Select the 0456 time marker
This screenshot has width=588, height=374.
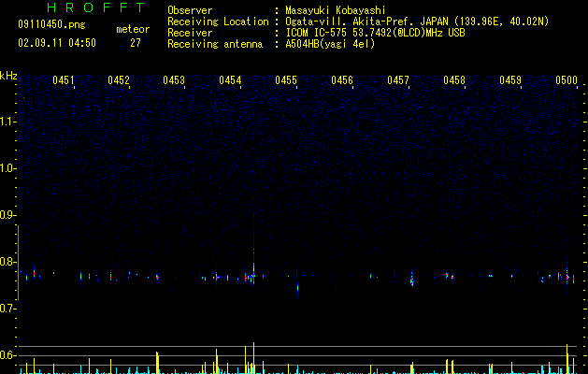click(x=342, y=80)
